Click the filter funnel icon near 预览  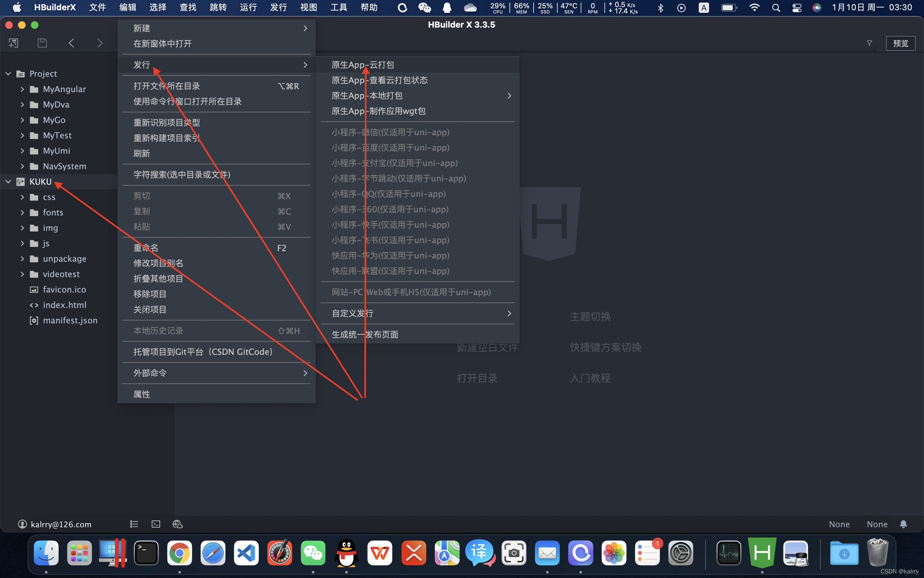pos(869,43)
